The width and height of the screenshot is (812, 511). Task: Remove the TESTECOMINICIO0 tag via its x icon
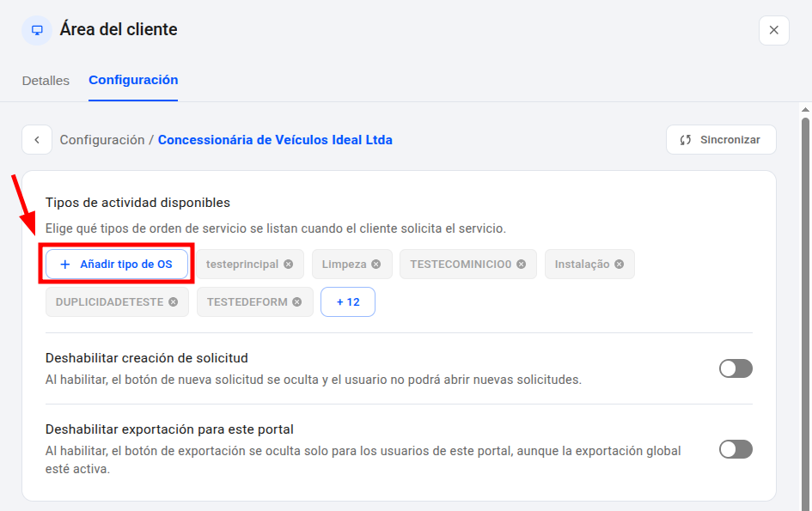coord(521,264)
